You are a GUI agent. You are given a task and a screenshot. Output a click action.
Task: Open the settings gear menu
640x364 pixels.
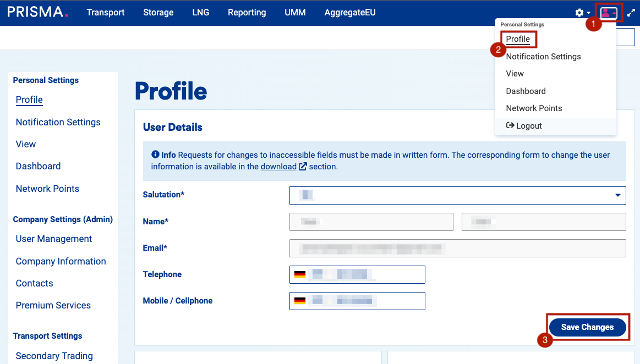point(582,13)
